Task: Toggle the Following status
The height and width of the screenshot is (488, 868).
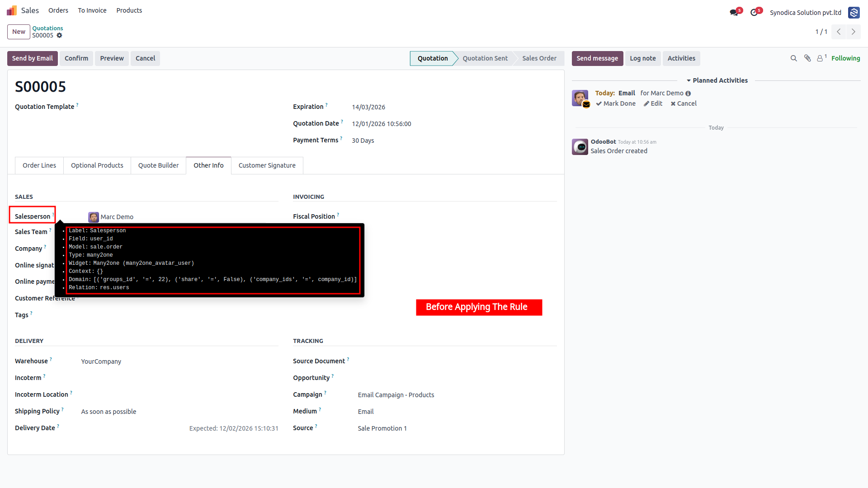Action: point(845,58)
